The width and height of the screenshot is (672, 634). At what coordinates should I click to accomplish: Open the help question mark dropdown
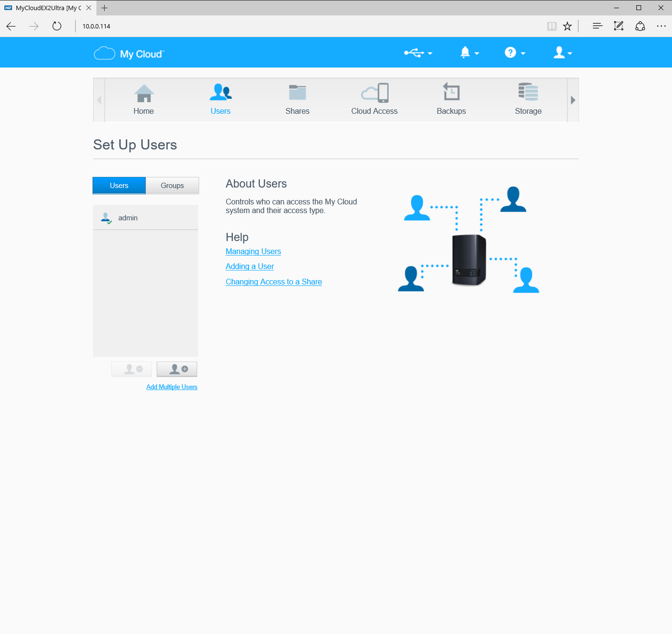515,53
